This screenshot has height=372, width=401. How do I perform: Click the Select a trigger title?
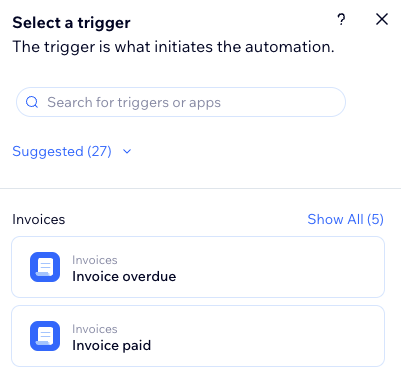click(71, 23)
